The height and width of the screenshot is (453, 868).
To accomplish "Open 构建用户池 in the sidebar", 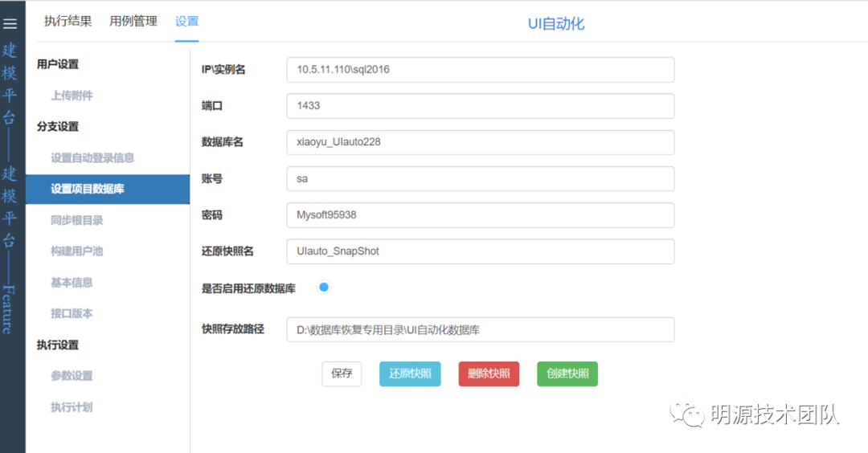I will click(x=77, y=251).
